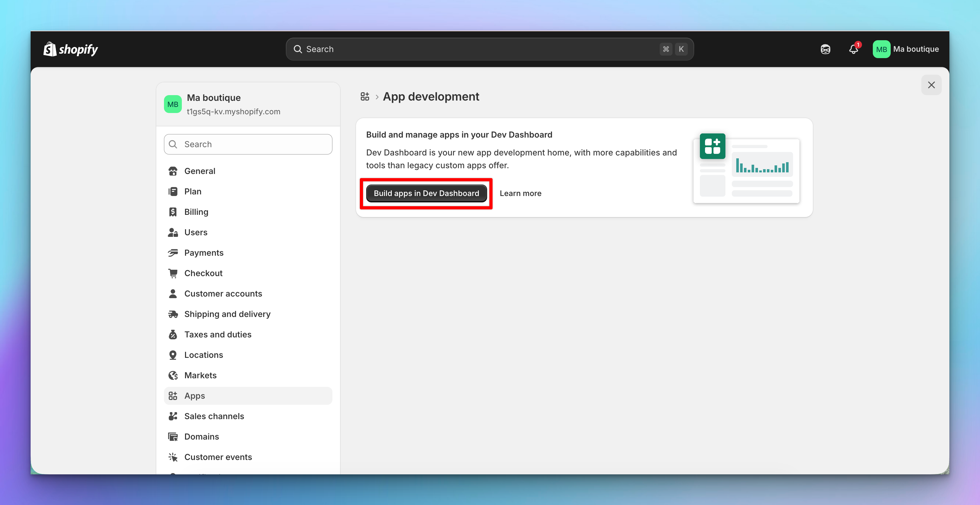The height and width of the screenshot is (505, 980).
Task: Click Build apps in Dev Dashboard button
Action: click(x=426, y=193)
